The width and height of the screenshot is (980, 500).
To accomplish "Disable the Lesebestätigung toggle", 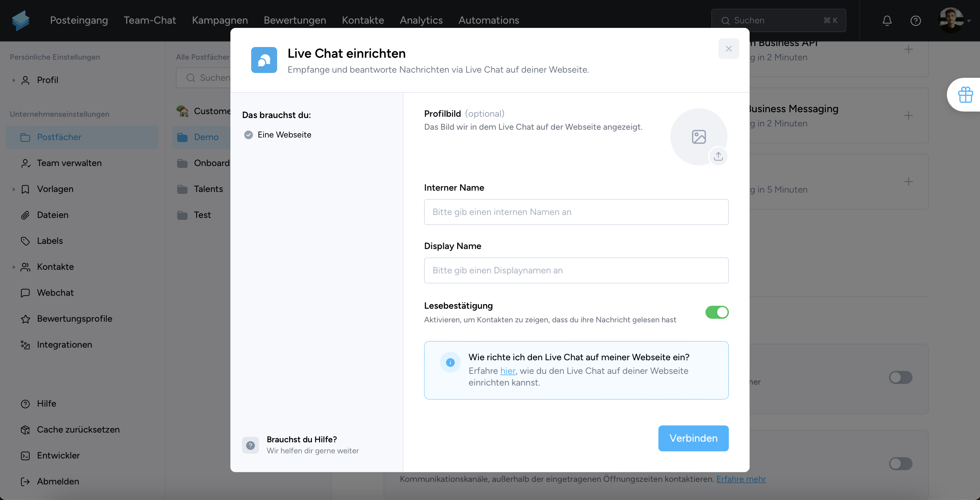I will [x=716, y=312].
